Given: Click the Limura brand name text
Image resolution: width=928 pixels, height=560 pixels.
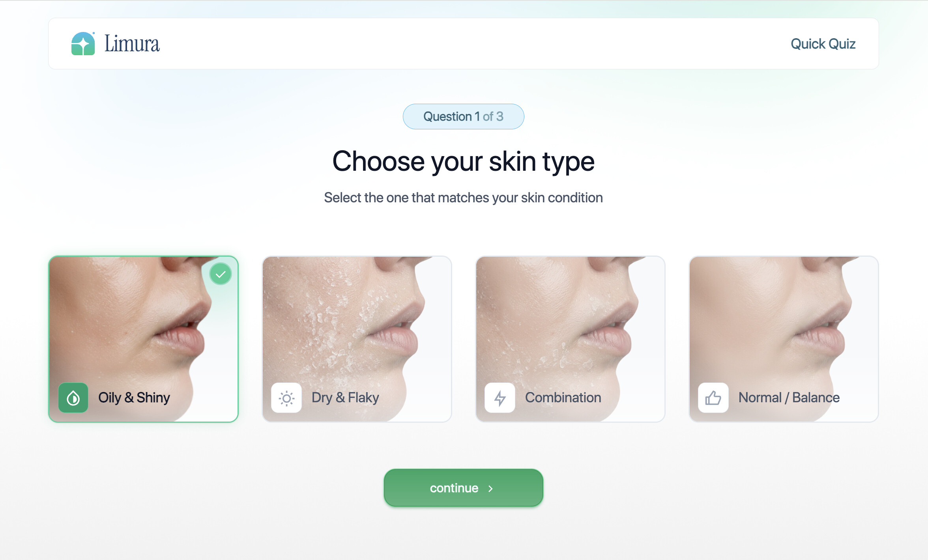Looking at the screenshot, I should click(132, 43).
